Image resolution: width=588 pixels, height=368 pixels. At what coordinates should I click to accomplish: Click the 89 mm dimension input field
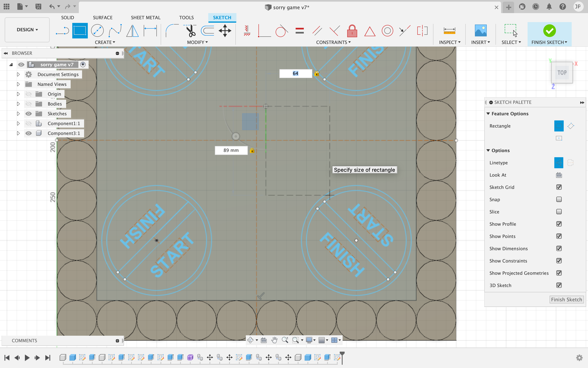[231, 150]
